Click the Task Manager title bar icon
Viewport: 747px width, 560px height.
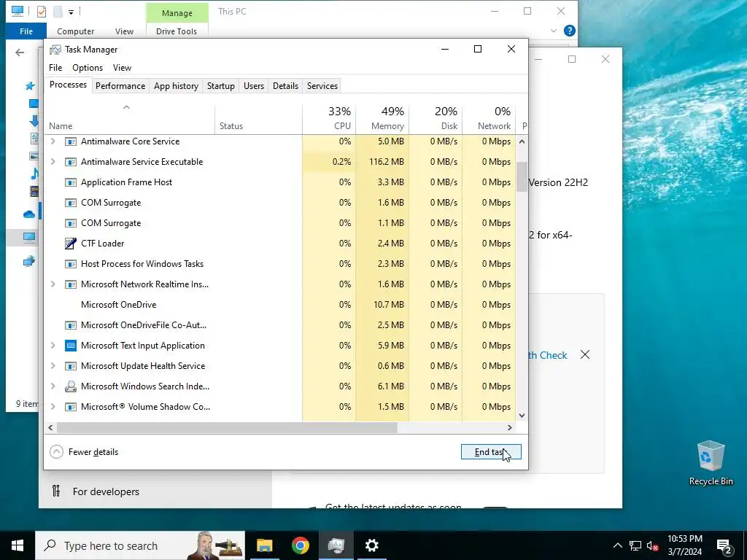[55, 50]
